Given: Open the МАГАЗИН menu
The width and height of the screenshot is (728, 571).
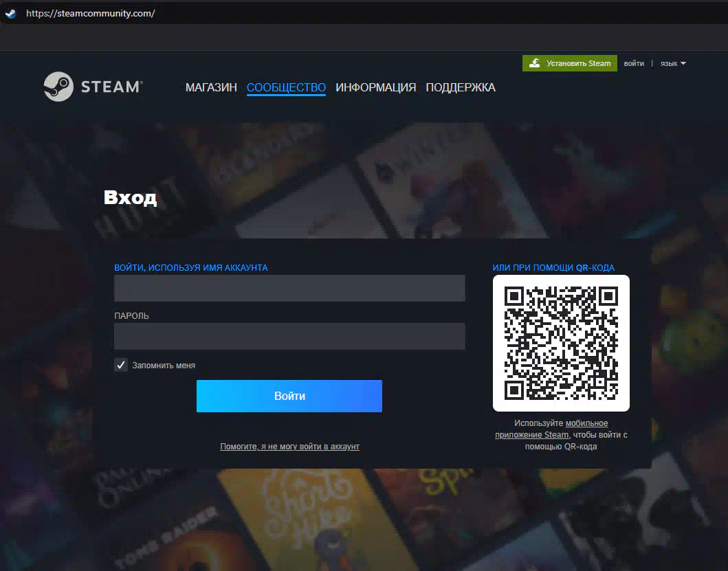Looking at the screenshot, I should pos(211,87).
